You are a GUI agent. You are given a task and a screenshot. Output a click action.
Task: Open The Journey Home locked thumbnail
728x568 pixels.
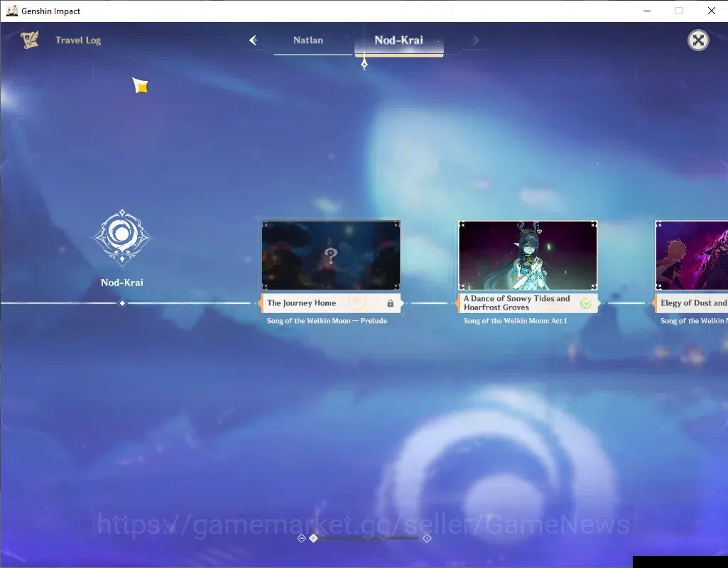(331, 255)
